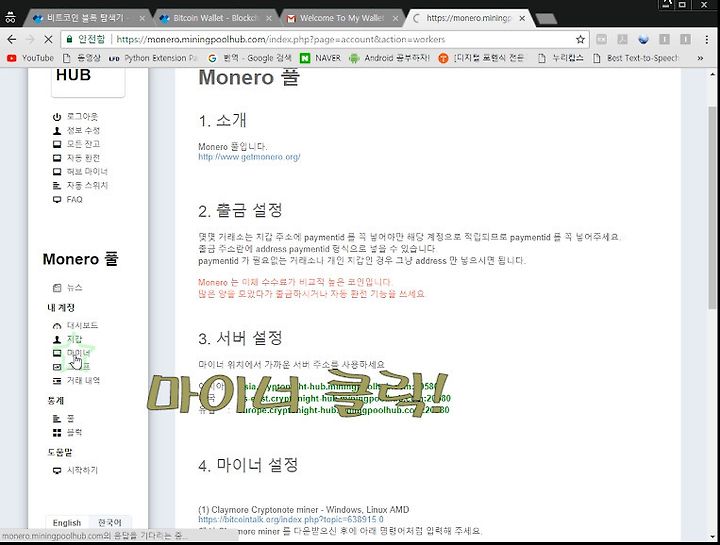Open the NAVER bookmark
Viewport: 720px width, 545px height.
[321, 58]
